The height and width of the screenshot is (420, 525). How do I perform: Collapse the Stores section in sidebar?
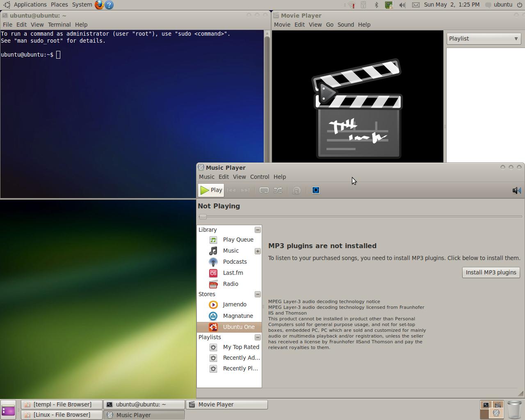(x=258, y=294)
